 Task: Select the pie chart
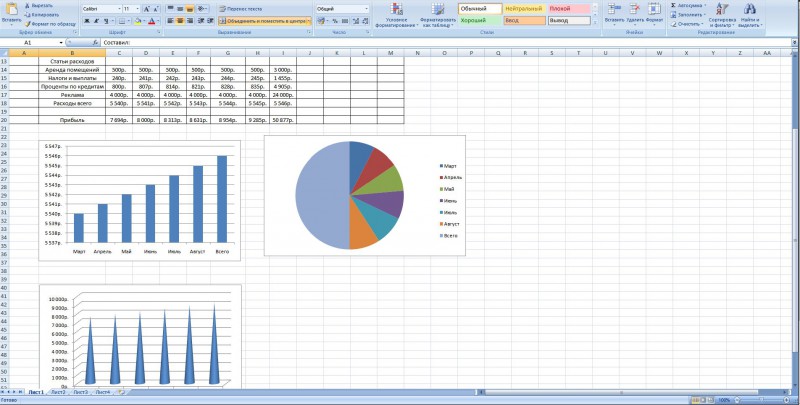tap(349, 195)
